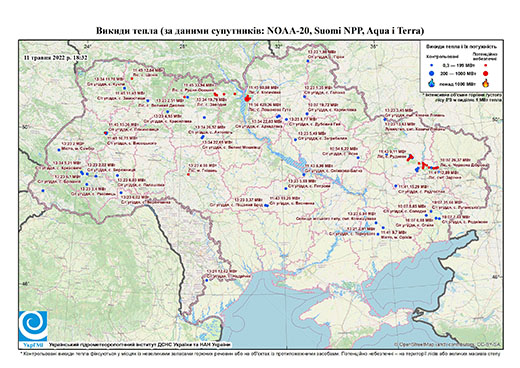This screenshot has height=368, width=520.
Task: Select the blue marker above 13:23 6,02 MW label
Action: (121, 193)
